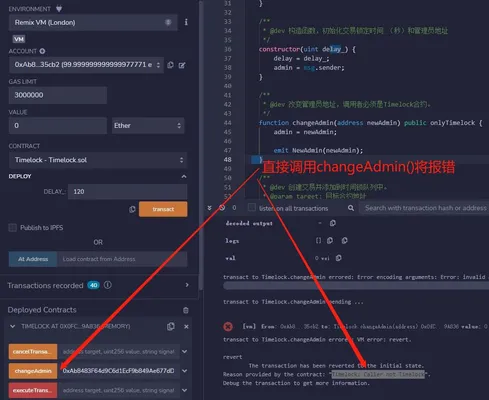This screenshot has height=400, width=489.
Task: Click the changeAdmin function button
Action: (33, 371)
